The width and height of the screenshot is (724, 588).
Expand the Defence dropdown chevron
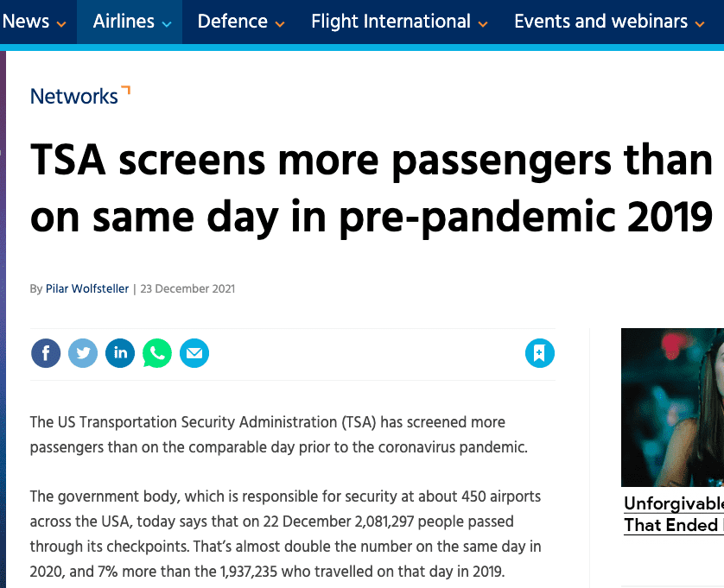pos(280,24)
